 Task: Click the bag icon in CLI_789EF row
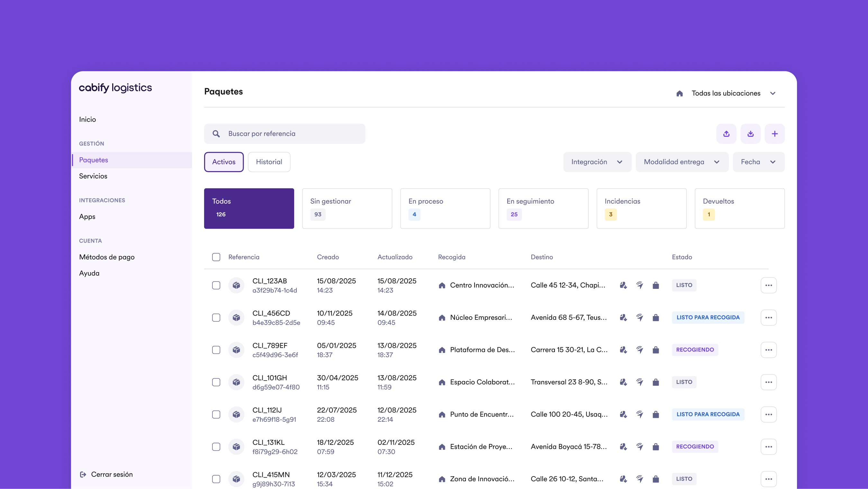point(656,350)
